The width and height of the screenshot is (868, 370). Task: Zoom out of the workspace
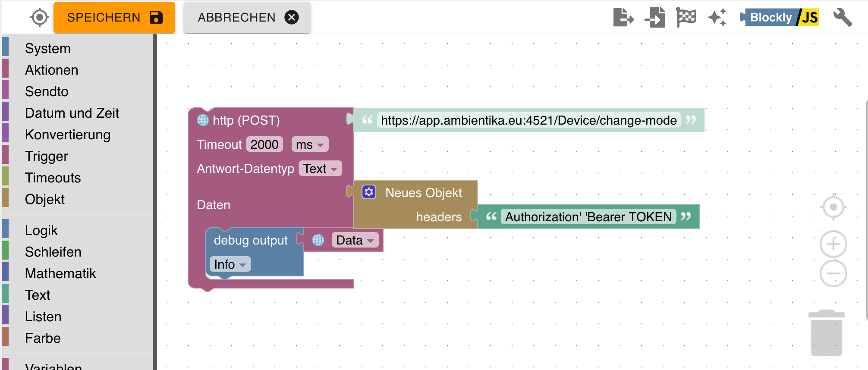coord(833,273)
